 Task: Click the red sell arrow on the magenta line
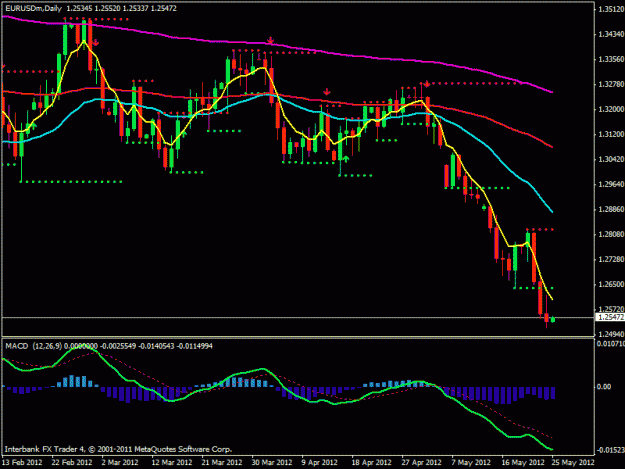tap(270, 40)
